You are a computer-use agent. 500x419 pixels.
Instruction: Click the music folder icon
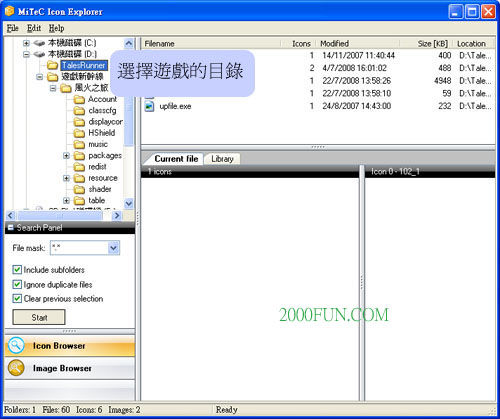[79, 144]
